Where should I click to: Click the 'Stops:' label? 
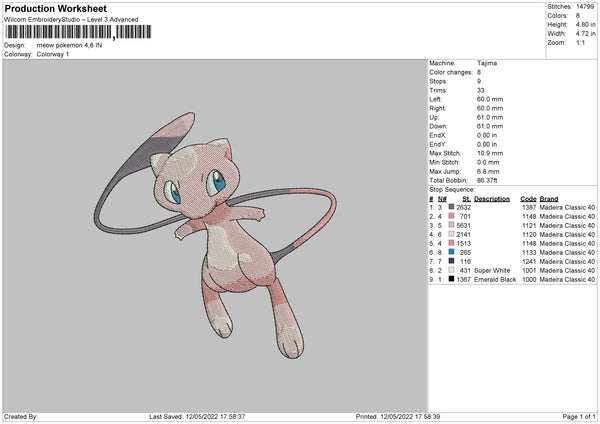pyautogui.click(x=438, y=81)
